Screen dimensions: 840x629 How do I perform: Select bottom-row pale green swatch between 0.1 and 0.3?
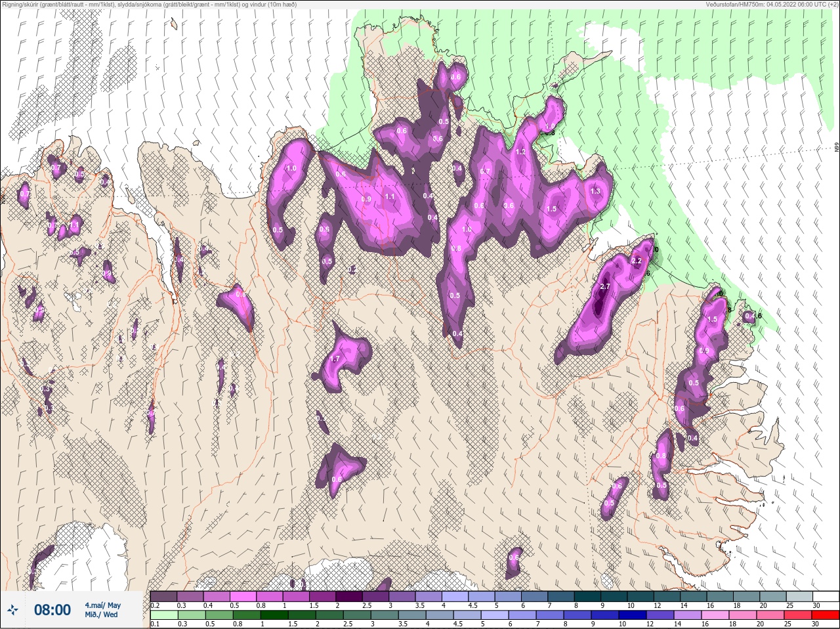pos(163,615)
